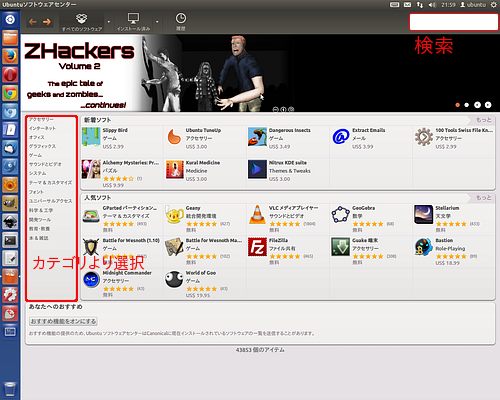This screenshot has height=400, width=500.
Task: Open 100 Tools Swiss File gear icon
Action: pos(424,136)
